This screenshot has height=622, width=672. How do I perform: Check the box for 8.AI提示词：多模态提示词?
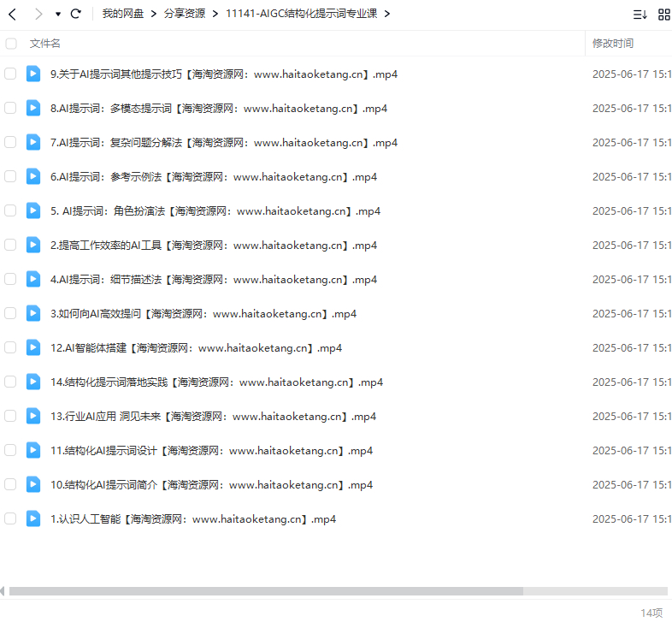[x=10, y=108]
